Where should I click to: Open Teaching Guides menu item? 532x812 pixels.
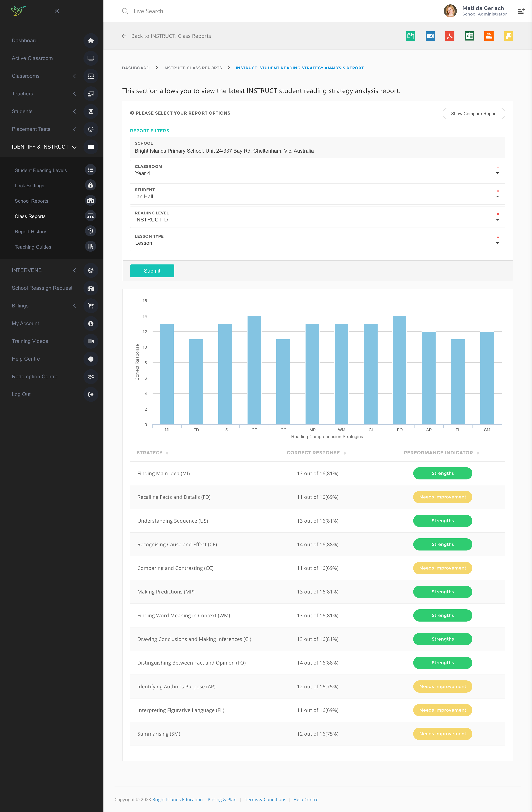(33, 247)
